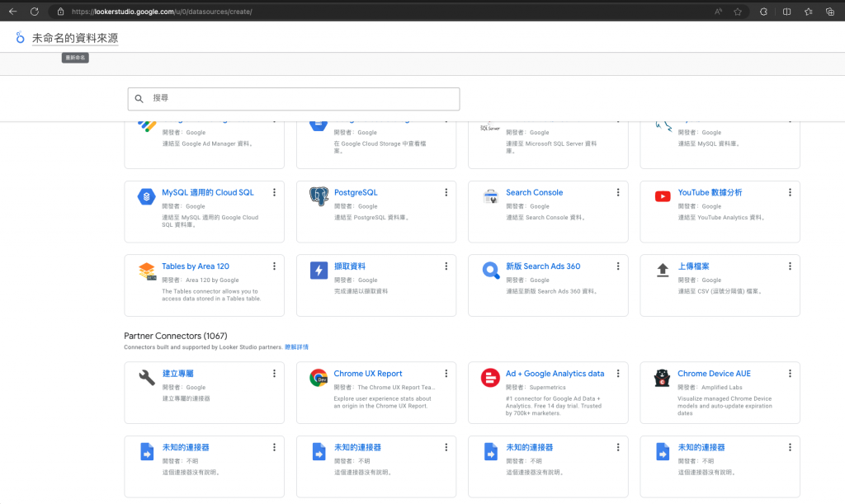Image resolution: width=845 pixels, height=504 pixels.
Task: Click the Search Console icon
Action: [490, 196]
